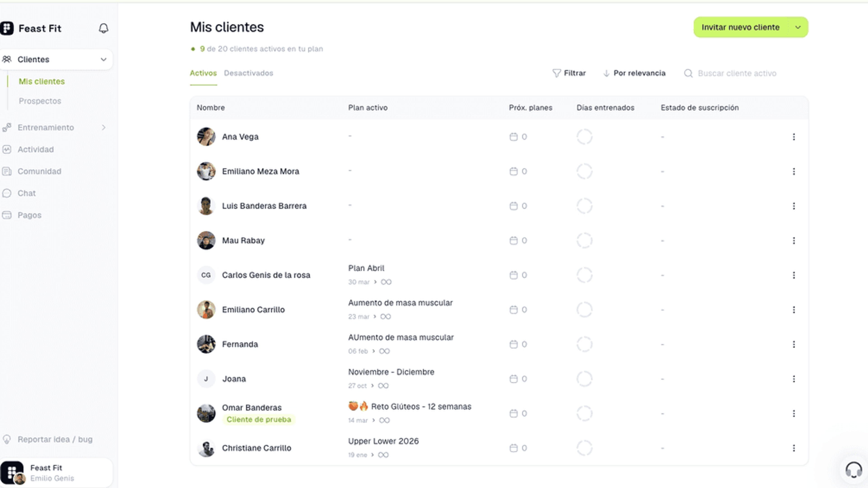Switch to the Activos tab

click(203, 73)
